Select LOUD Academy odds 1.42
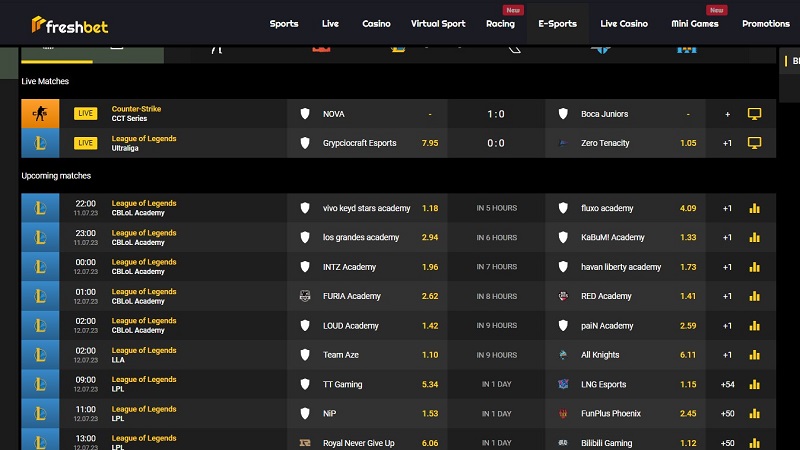The image size is (800, 450). [x=430, y=326]
